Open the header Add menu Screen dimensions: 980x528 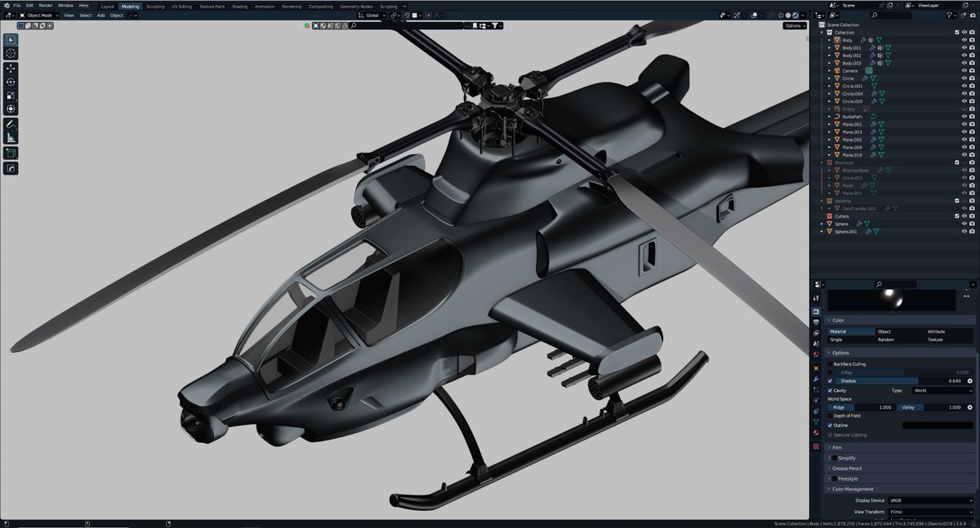click(x=100, y=15)
